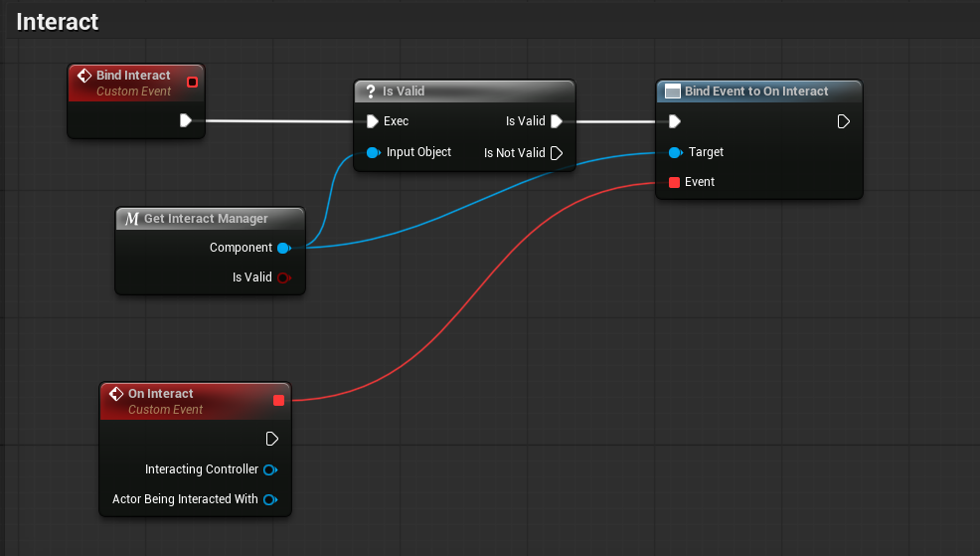Click the Interact comment box title
The image size is (980, 556).
[x=58, y=21]
